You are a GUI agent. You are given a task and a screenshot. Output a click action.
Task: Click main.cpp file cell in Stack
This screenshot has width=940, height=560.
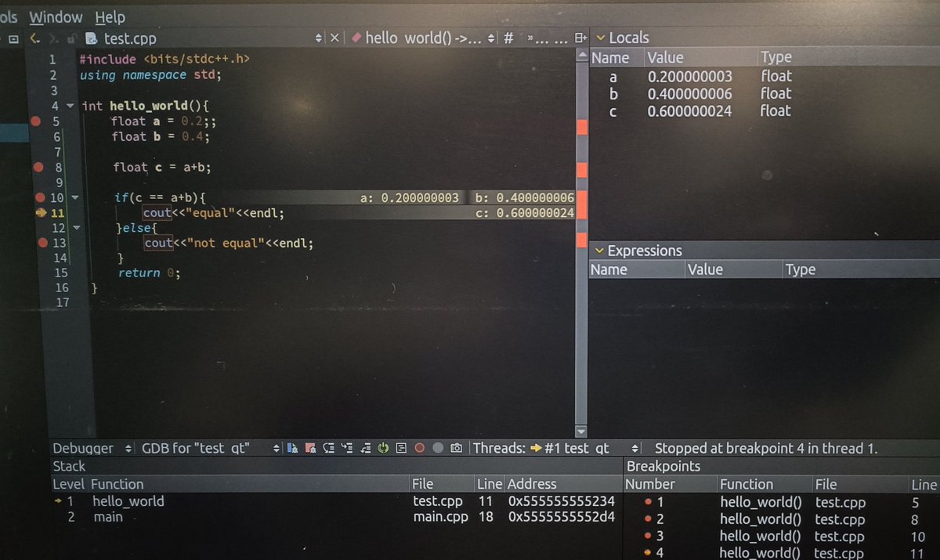pos(440,517)
